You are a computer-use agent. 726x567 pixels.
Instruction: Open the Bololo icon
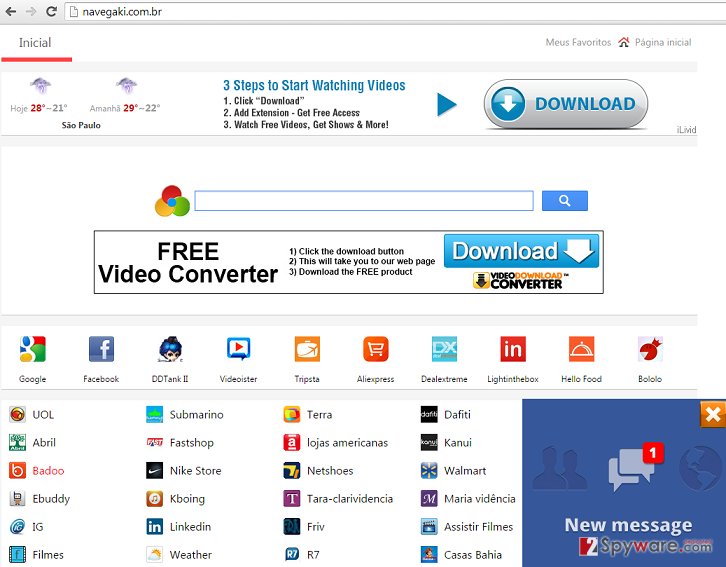click(x=650, y=349)
